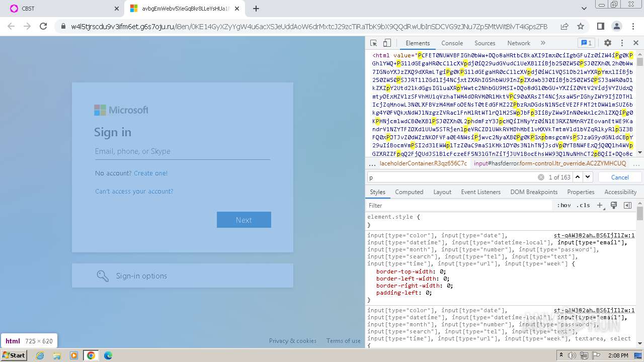Open the Windows Start menu
644x362 pixels.
pos(14,355)
